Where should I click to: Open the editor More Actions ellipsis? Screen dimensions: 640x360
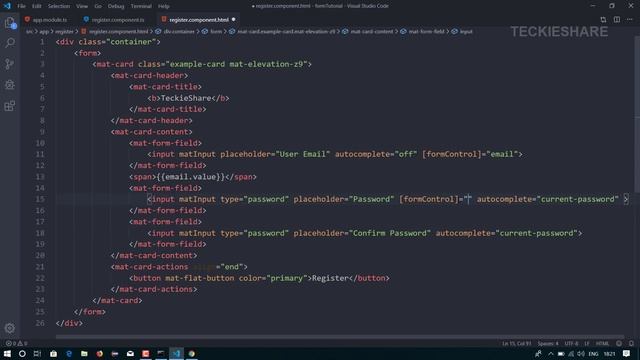[x=630, y=20]
